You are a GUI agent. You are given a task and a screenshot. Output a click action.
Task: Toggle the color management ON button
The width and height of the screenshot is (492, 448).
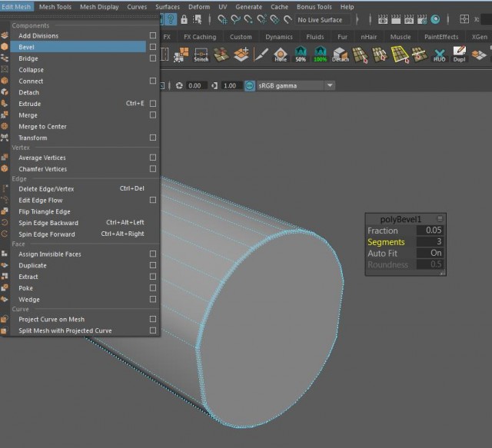coord(249,85)
